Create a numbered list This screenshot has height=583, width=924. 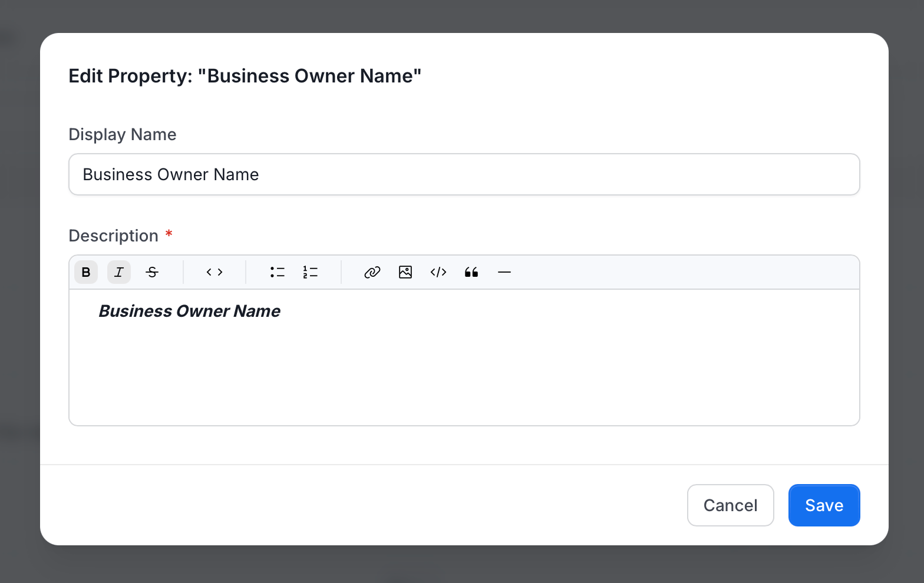pos(310,272)
